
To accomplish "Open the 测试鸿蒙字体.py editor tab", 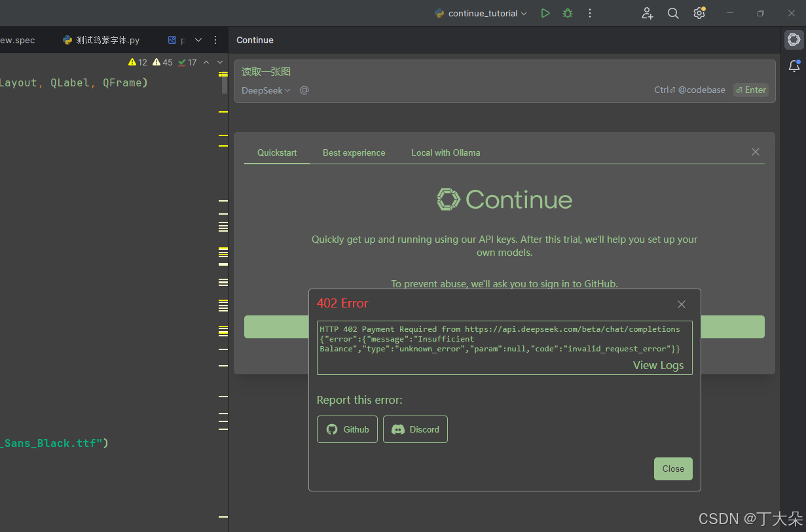I will pos(101,40).
